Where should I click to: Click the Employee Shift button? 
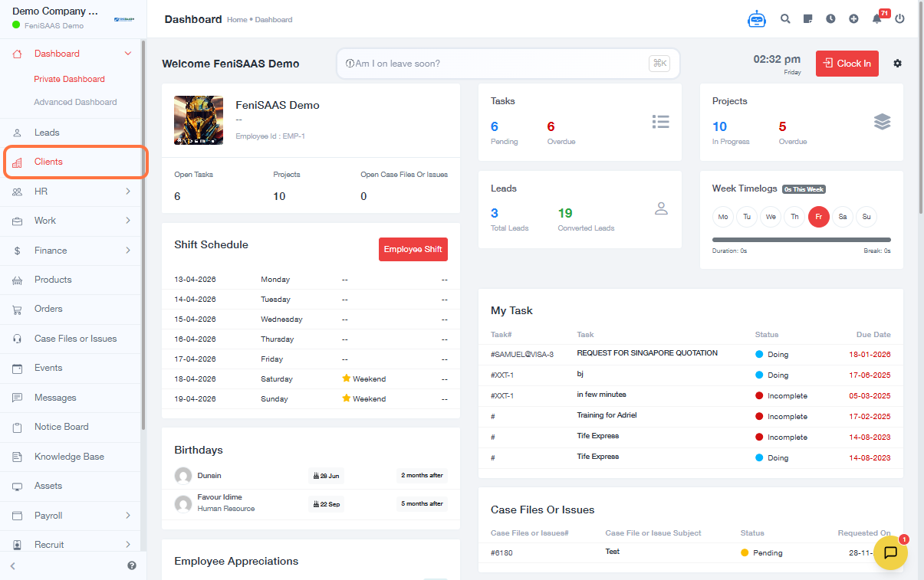pyautogui.click(x=413, y=249)
